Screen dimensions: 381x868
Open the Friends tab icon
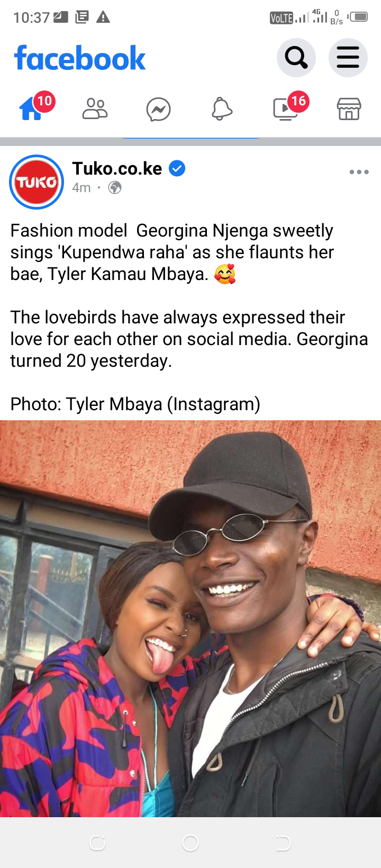point(95,109)
